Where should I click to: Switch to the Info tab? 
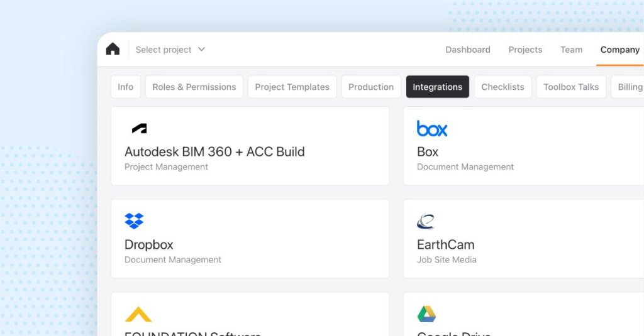coord(126,87)
